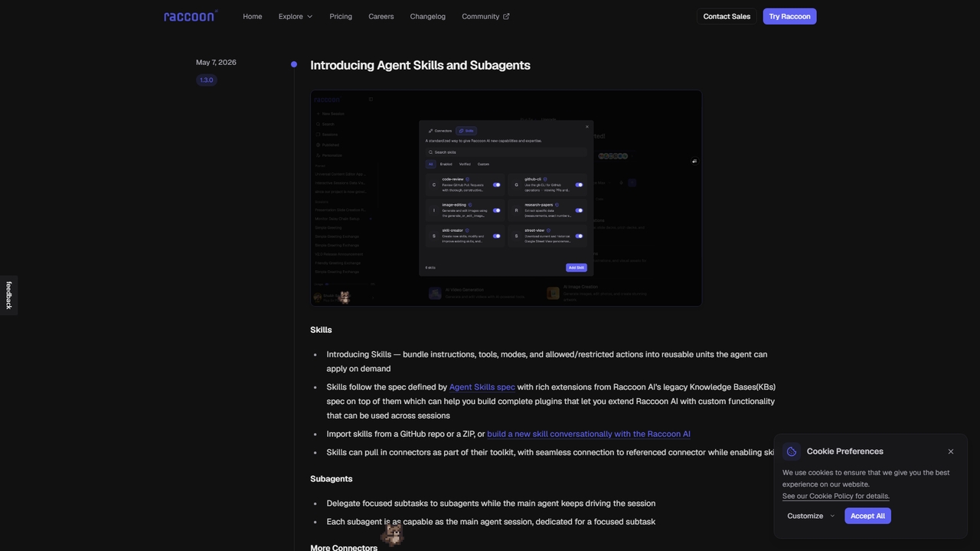Open the Careers page
Viewport: 980px width, 551px height.
[x=381, y=16]
